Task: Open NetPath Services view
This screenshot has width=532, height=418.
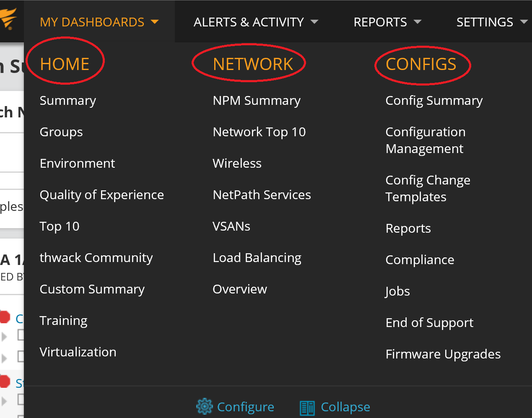Action: [262, 195]
